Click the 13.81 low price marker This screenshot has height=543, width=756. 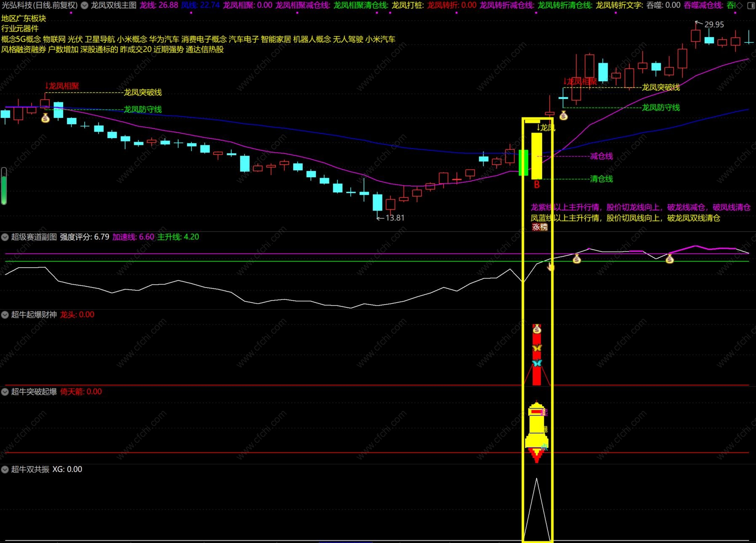(395, 218)
